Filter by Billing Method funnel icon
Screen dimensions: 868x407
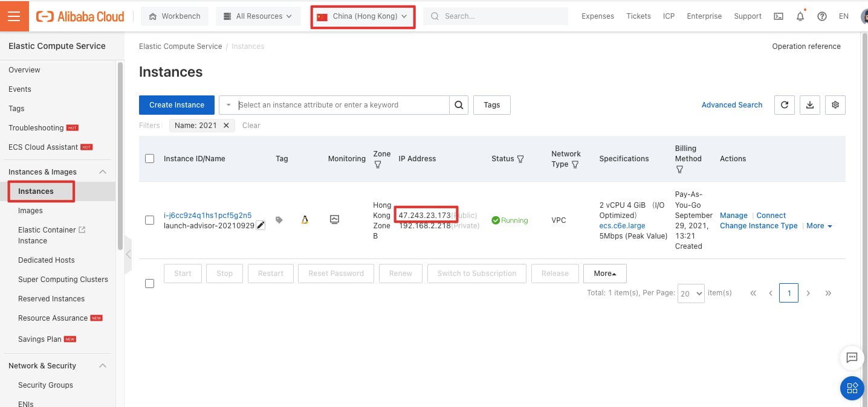point(679,170)
